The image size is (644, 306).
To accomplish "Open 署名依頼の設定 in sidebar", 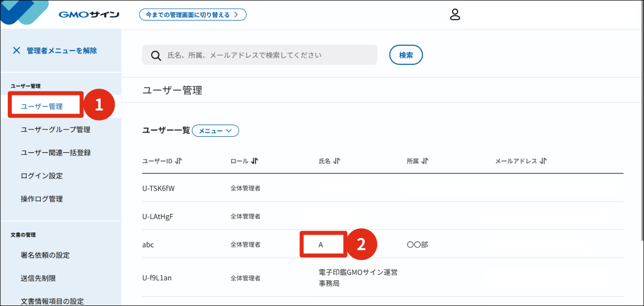I will (45, 255).
